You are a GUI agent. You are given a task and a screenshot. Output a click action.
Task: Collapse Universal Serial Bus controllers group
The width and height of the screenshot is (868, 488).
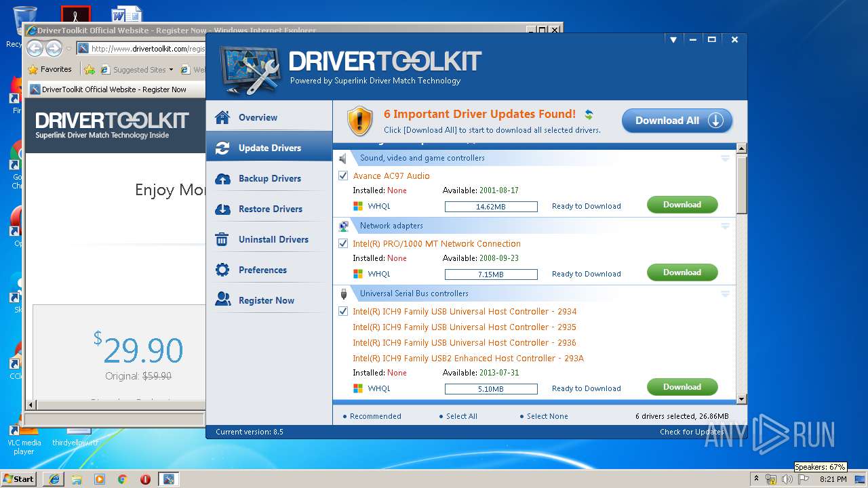725,293
